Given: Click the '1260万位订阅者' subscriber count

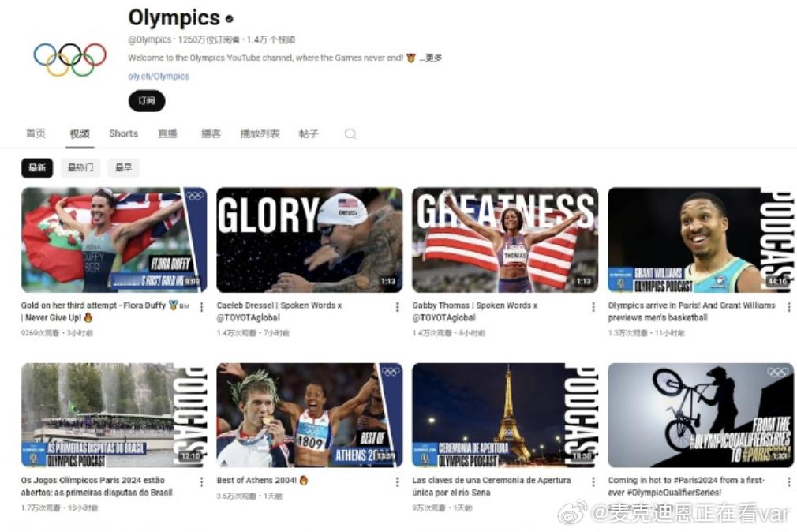Looking at the screenshot, I should pyautogui.click(x=209, y=39).
